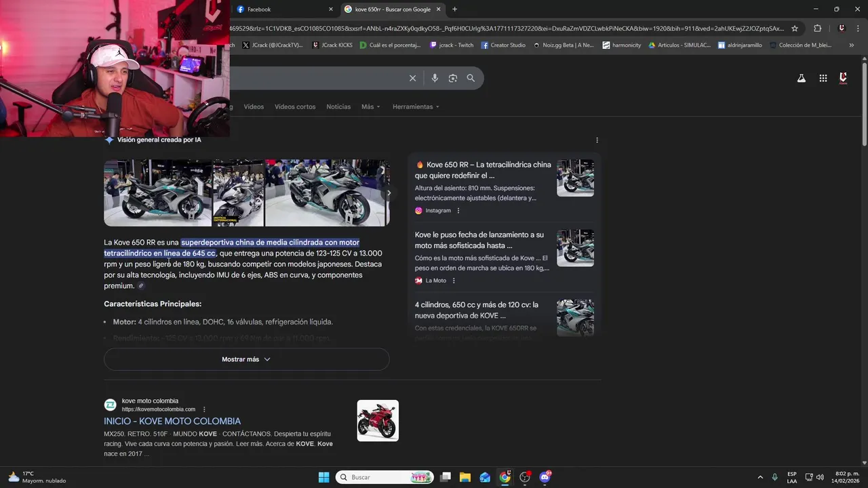Open Chrome profile icon in toolbar
The width and height of the screenshot is (868, 488).
842,28
